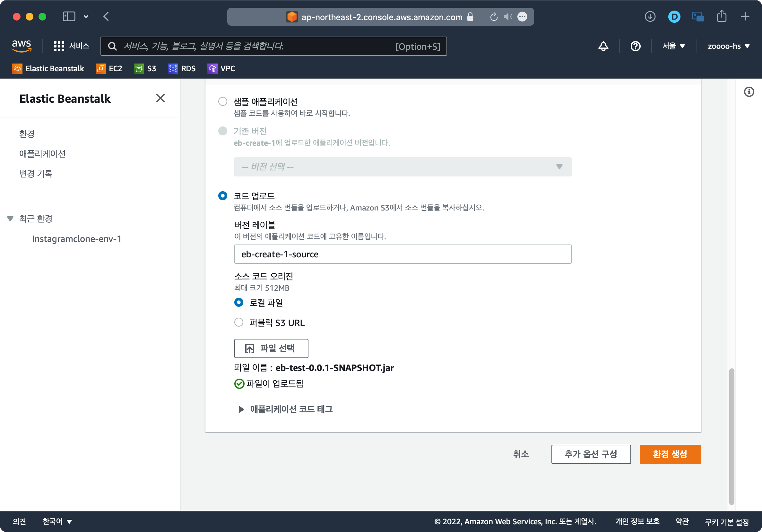Open Elastic Beanstalk favorite shortcut

pyautogui.click(x=48, y=69)
